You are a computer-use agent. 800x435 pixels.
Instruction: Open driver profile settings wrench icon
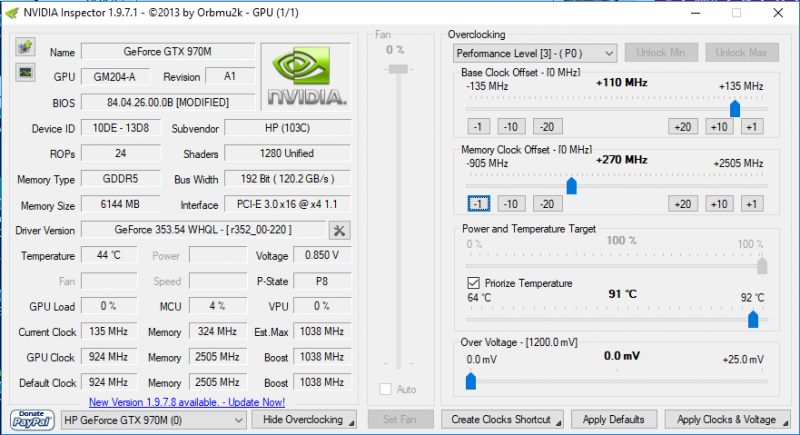tap(339, 231)
